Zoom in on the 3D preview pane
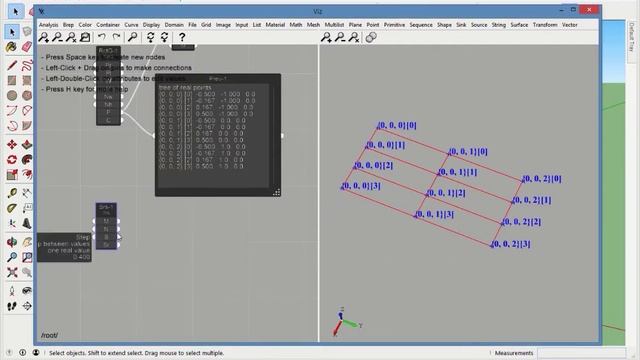Image resolution: width=640 pixels, height=360 pixels. [x=326, y=38]
